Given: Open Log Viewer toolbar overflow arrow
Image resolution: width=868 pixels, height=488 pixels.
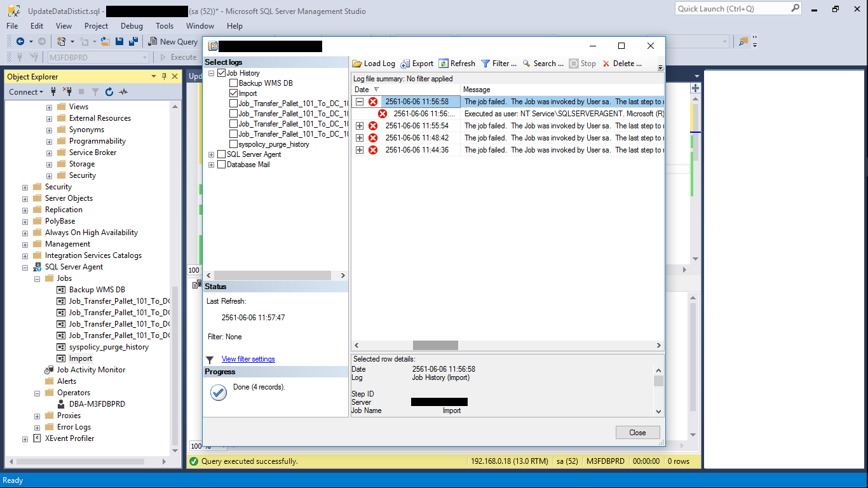Looking at the screenshot, I should point(660,67).
